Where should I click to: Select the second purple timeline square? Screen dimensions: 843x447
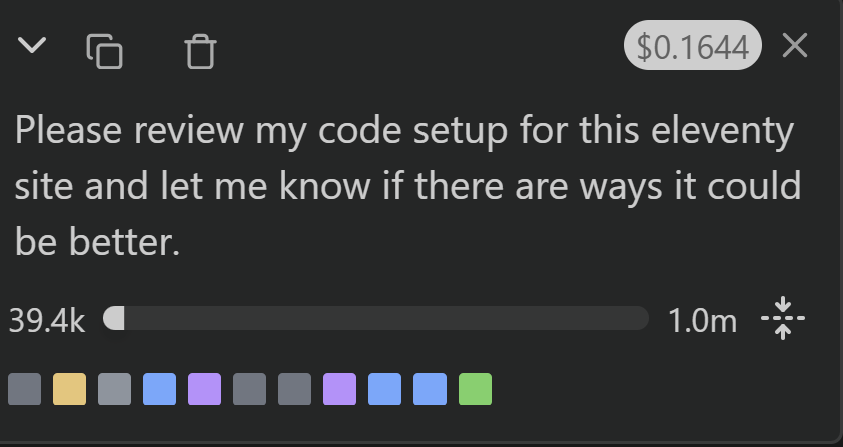(x=339, y=389)
